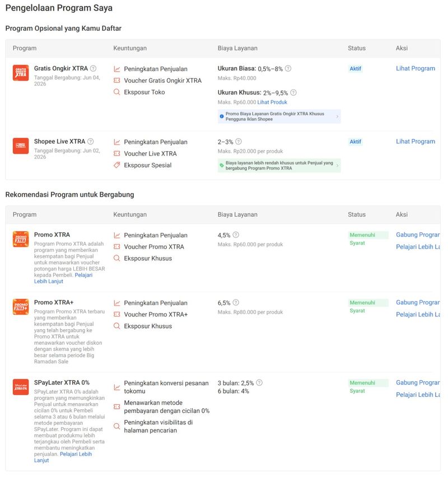Click Aktif status badge for Shopee Live XTRA
The image size is (448, 477).
click(x=355, y=142)
